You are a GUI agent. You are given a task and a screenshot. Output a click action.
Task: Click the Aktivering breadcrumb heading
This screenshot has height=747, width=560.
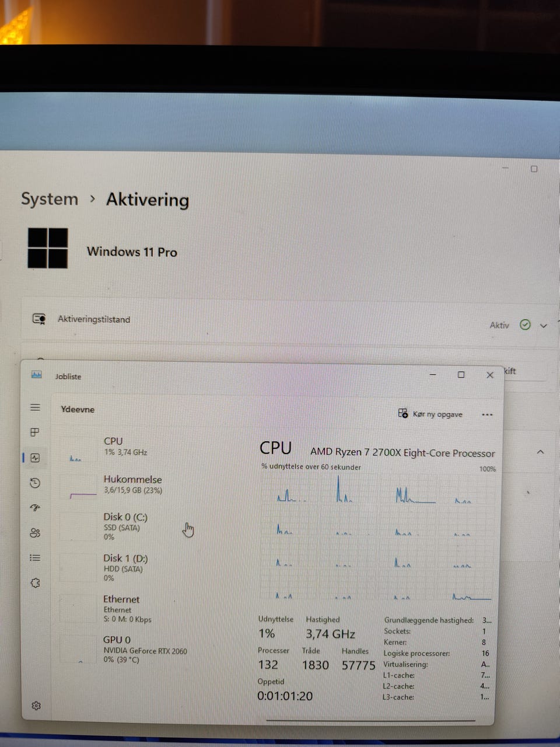pos(148,200)
